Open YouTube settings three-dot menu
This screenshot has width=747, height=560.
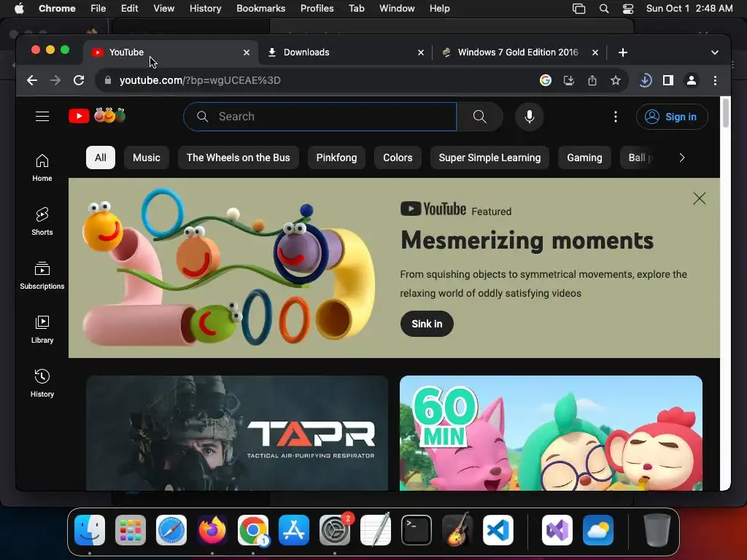tap(616, 117)
